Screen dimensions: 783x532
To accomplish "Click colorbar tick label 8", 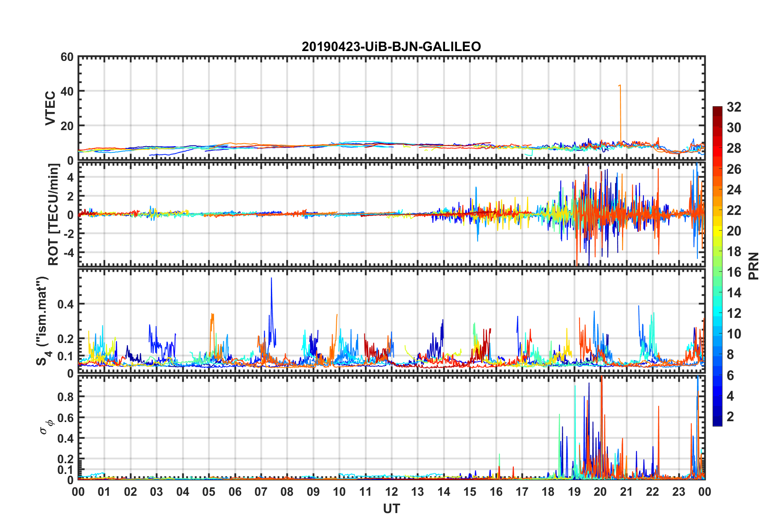I will (x=730, y=354).
